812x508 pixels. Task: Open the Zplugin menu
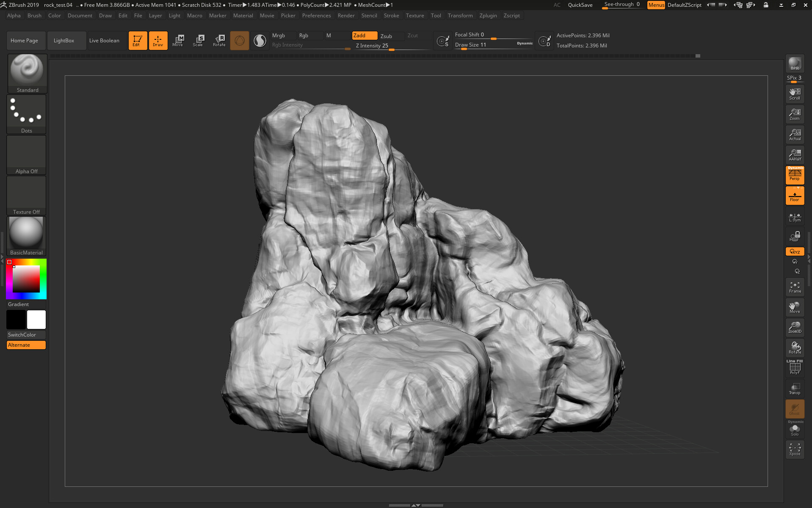point(488,16)
